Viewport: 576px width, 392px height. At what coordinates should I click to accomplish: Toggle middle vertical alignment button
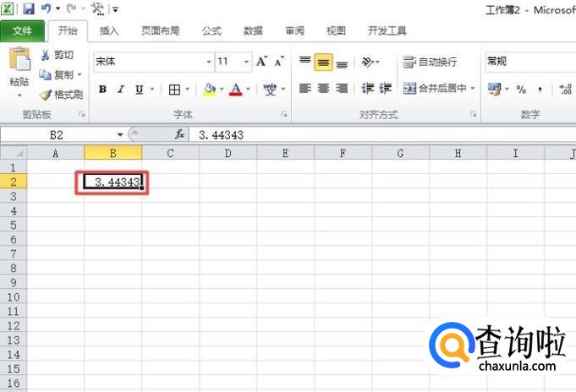[x=323, y=63]
